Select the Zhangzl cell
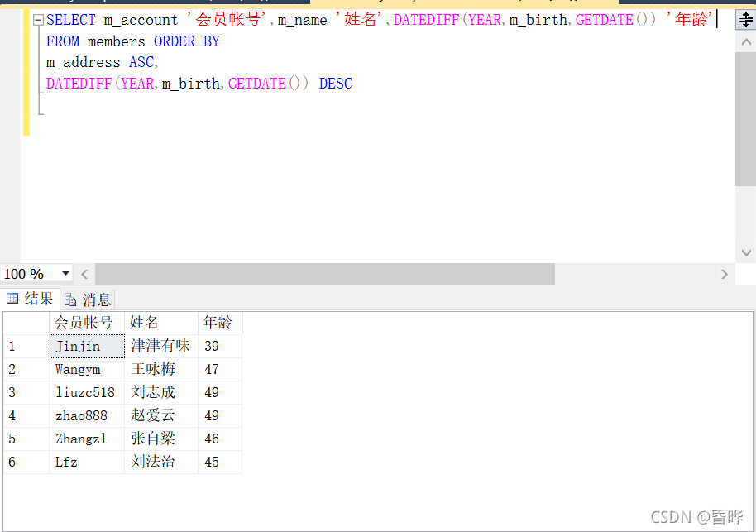Viewport: 756px width, 532px height. pyautogui.click(x=87, y=439)
